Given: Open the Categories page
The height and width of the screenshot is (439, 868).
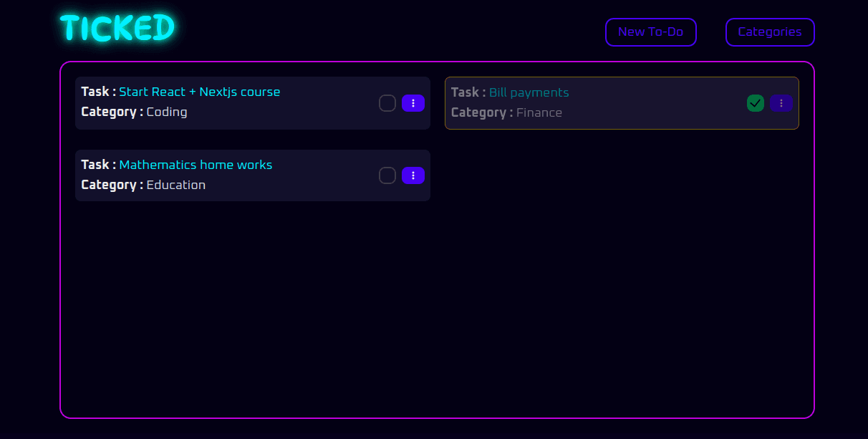Looking at the screenshot, I should tap(770, 32).
